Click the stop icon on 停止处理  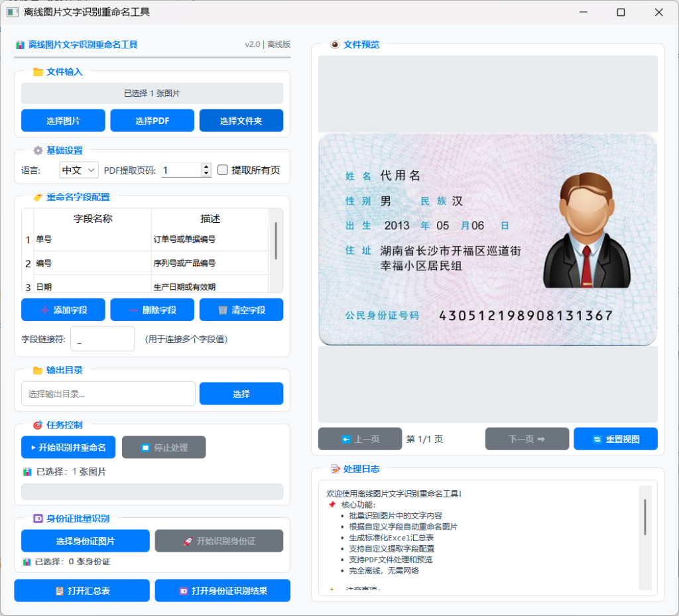[145, 447]
